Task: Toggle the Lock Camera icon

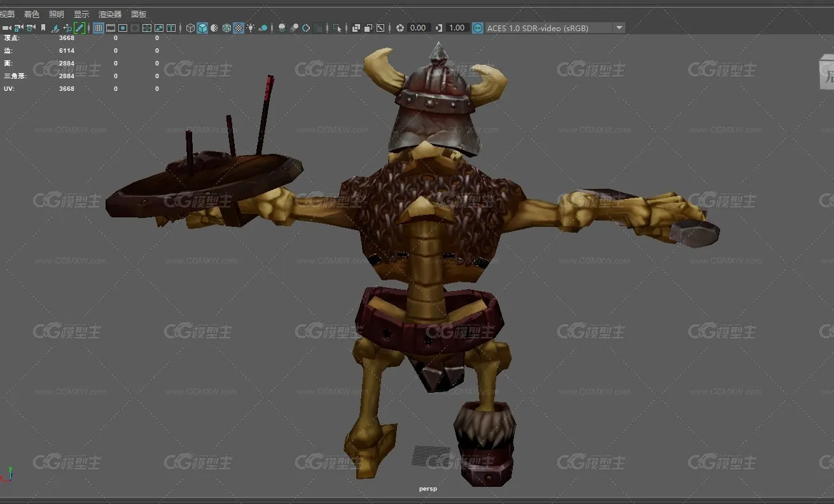Action: (x=18, y=28)
